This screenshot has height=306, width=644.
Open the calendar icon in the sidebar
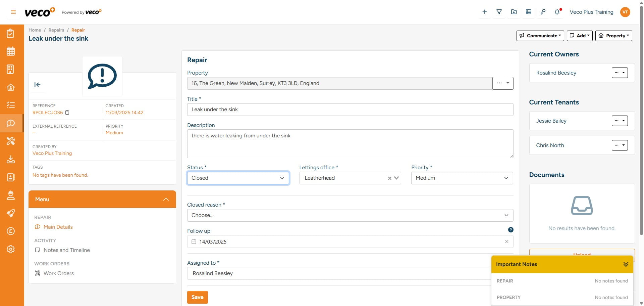tap(11, 51)
